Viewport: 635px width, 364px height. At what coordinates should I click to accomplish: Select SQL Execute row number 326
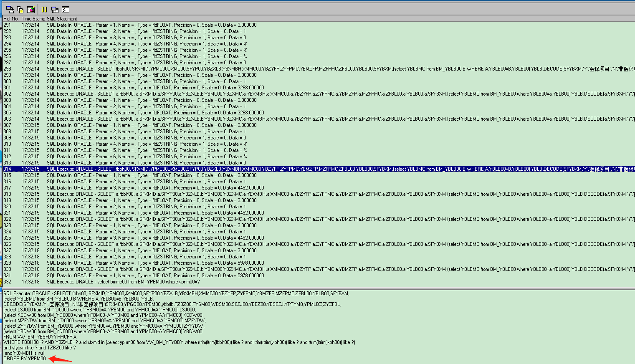click(319, 244)
